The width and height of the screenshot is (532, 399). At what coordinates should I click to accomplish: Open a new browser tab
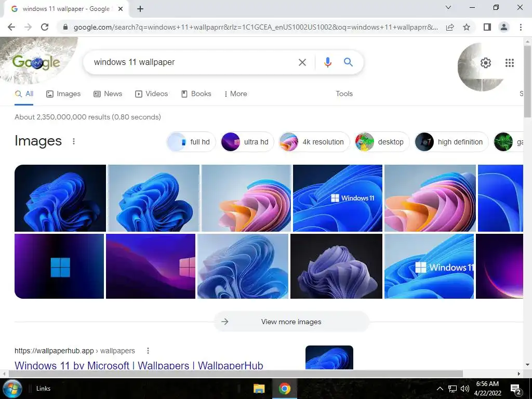point(140,9)
